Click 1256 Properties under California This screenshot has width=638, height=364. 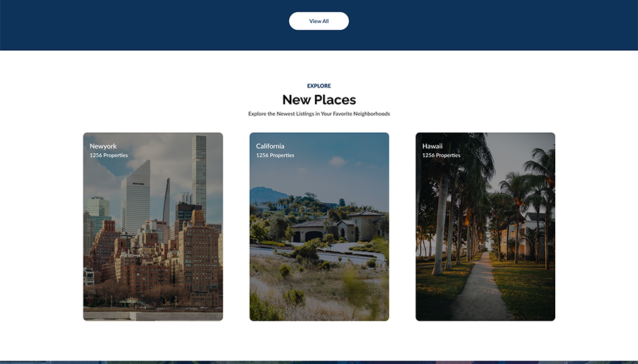275,156
